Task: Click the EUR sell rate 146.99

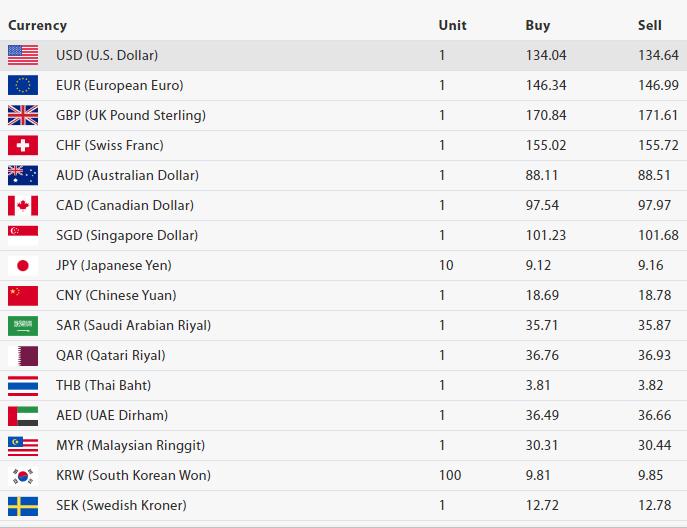Action: tap(658, 85)
